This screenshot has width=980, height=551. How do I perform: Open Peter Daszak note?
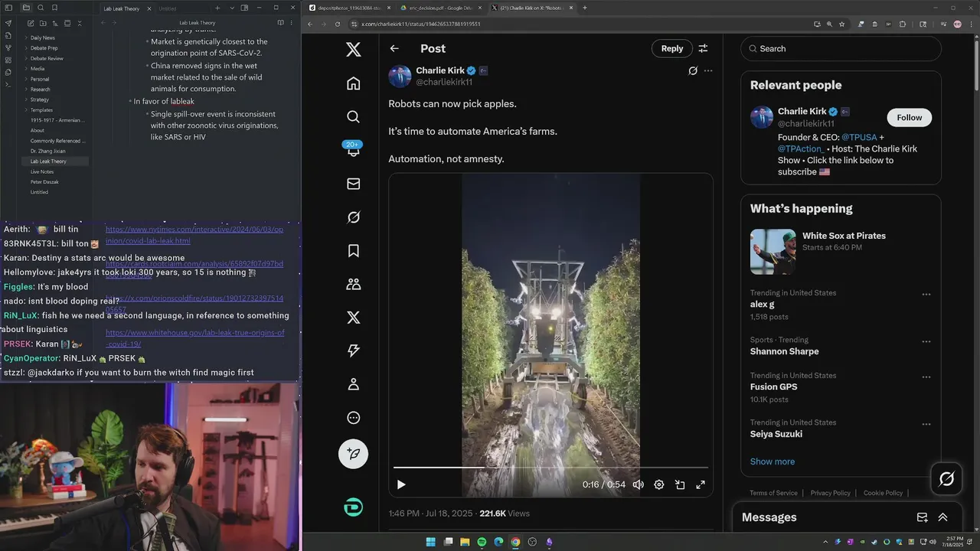click(x=44, y=182)
